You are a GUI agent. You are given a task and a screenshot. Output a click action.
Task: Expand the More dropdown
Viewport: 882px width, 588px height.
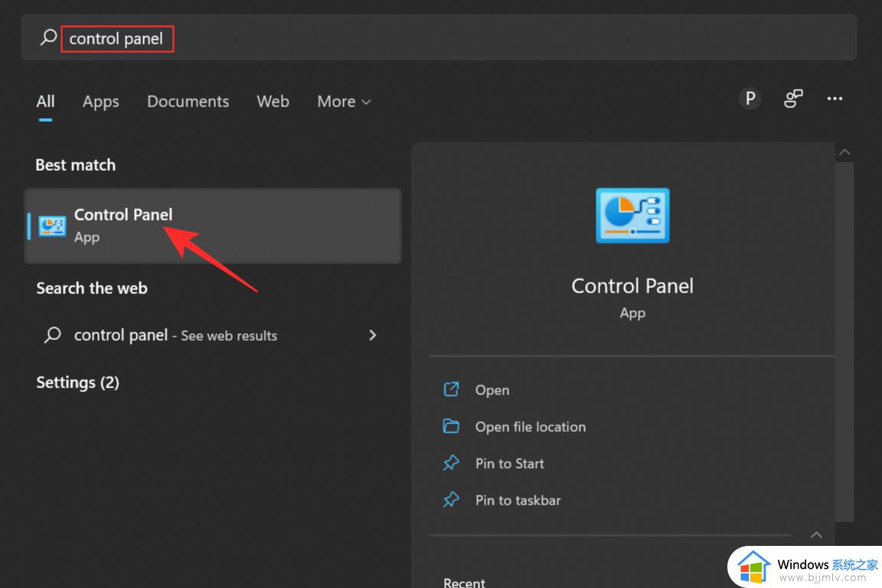(x=344, y=101)
